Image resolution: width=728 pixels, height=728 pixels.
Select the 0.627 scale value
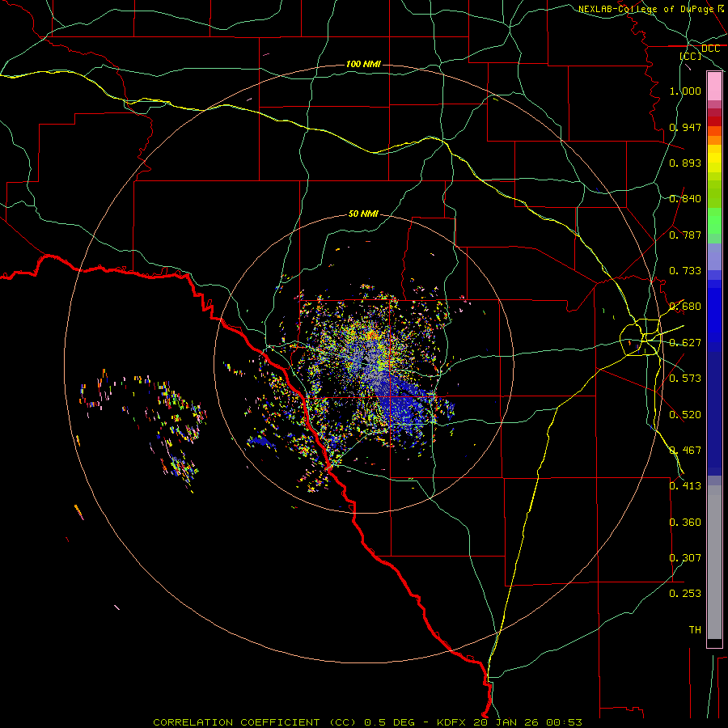685,343
